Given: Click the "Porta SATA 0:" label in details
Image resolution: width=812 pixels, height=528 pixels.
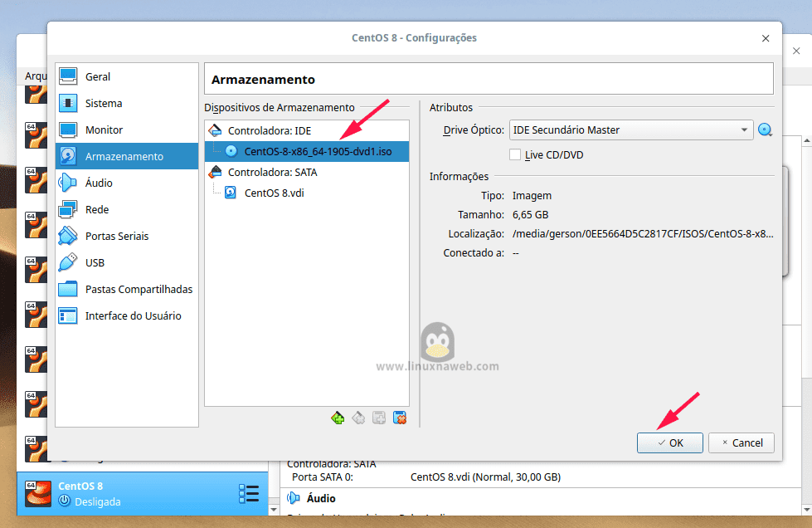Looking at the screenshot, I should tap(323, 477).
